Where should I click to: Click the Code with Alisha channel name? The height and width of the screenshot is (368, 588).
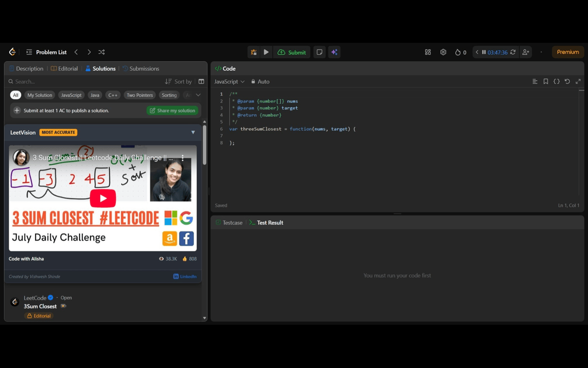26,259
